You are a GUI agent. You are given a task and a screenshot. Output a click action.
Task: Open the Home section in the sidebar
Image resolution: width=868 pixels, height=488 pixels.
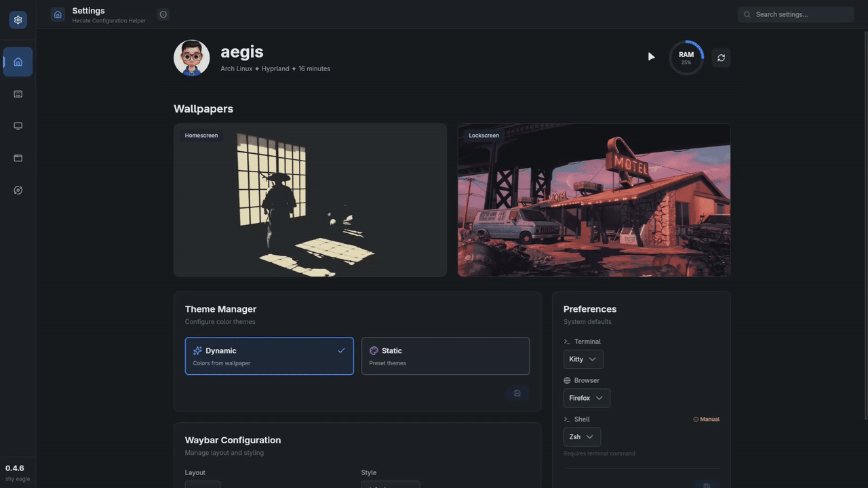coord(18,62)
